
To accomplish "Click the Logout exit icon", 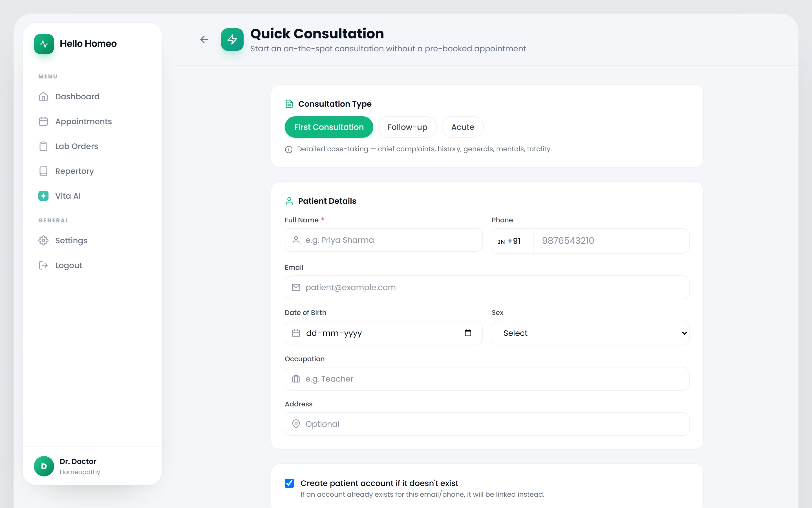I will [x=43, y=265].
